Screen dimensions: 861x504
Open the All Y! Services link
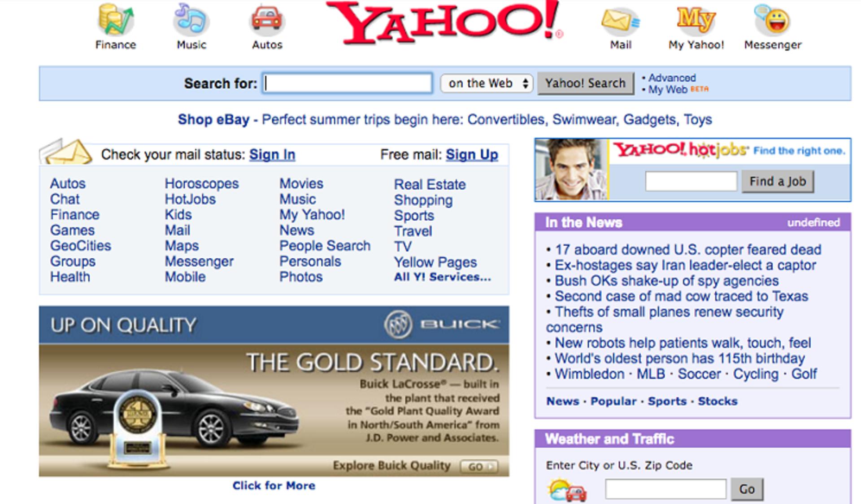(x=442, y=277)
